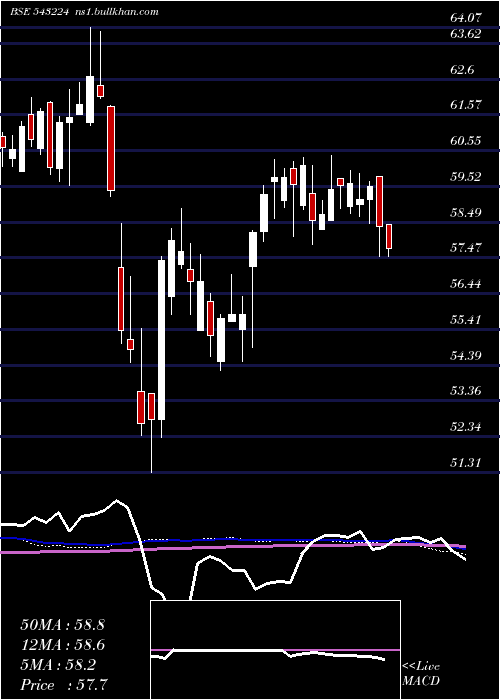Select the 62.6 price level label
Viewport: 500px width, 700px height.
[x=462, y=70]
